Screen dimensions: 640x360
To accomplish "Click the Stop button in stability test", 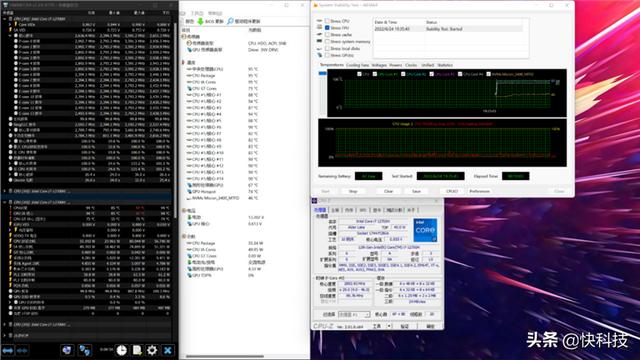I will tap(353, 191).
